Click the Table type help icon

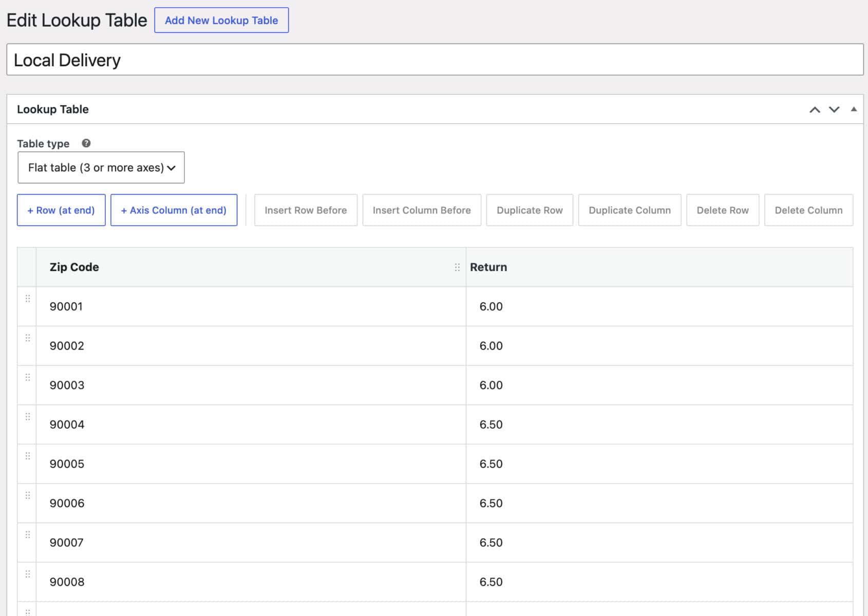[x=86, y=143]
